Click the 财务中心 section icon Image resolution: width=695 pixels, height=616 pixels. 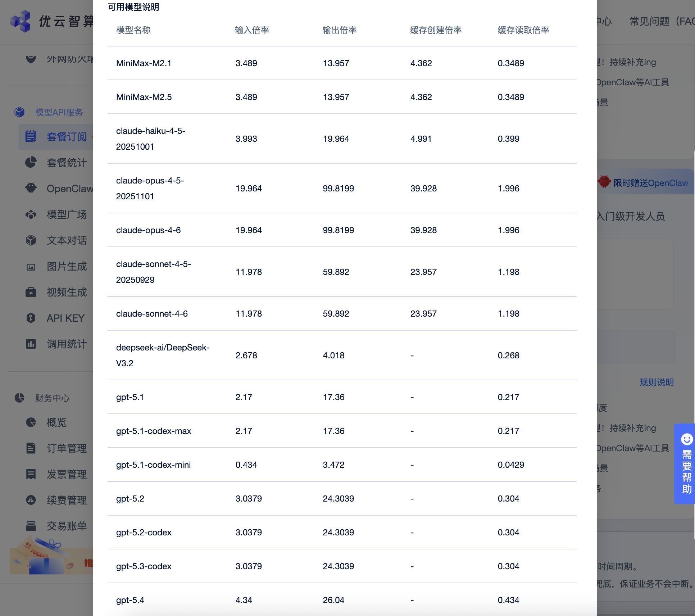click(x=19, y=398)
